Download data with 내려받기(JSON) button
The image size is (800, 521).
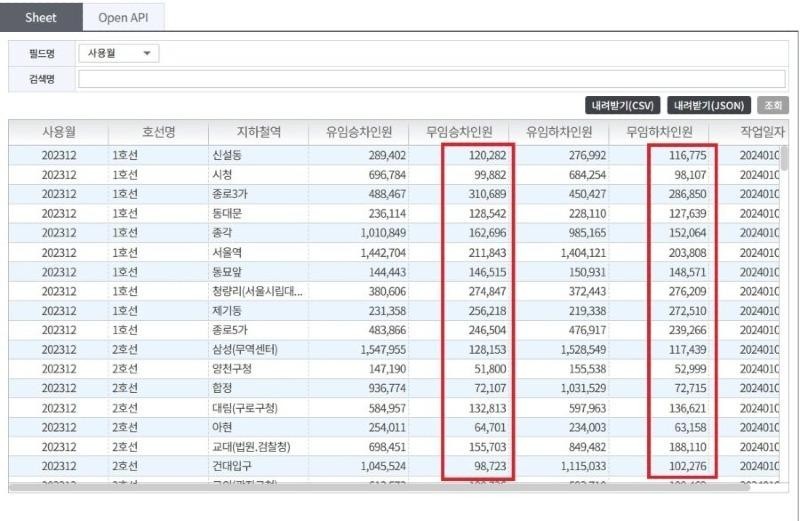(708, 105)
